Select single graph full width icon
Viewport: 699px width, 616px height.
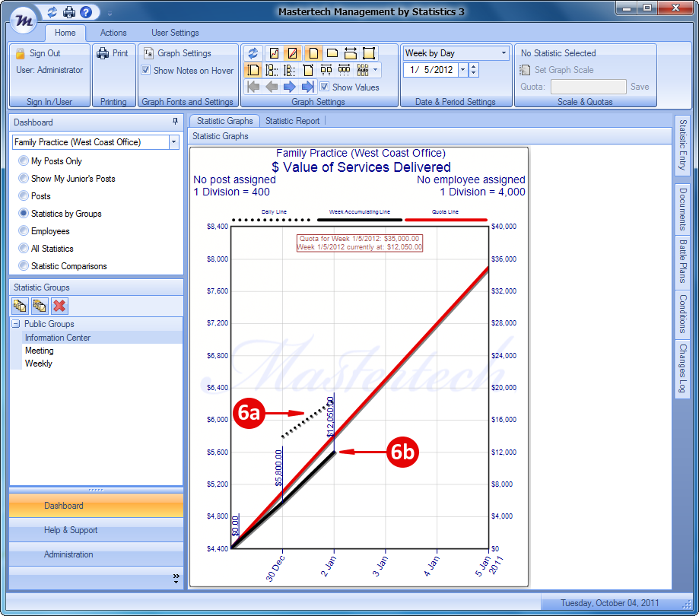(x=308, y=70)
